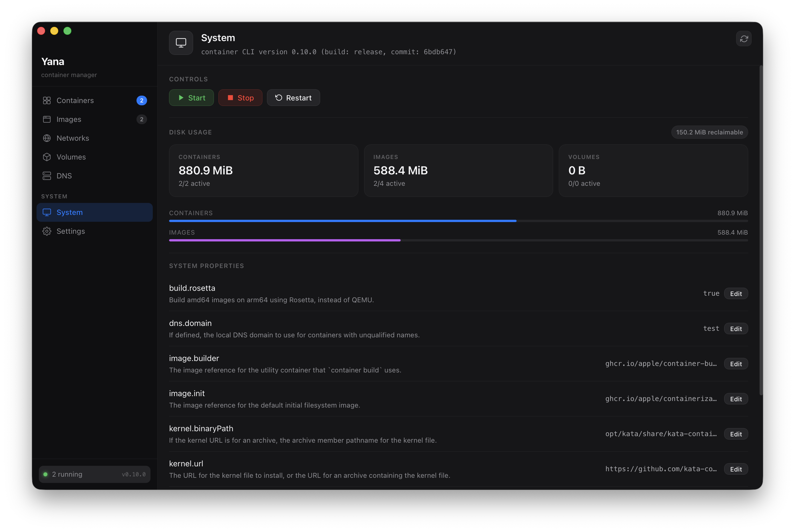
Task: Edit the build.rosetta property
Action: click(x=736, y=293)
